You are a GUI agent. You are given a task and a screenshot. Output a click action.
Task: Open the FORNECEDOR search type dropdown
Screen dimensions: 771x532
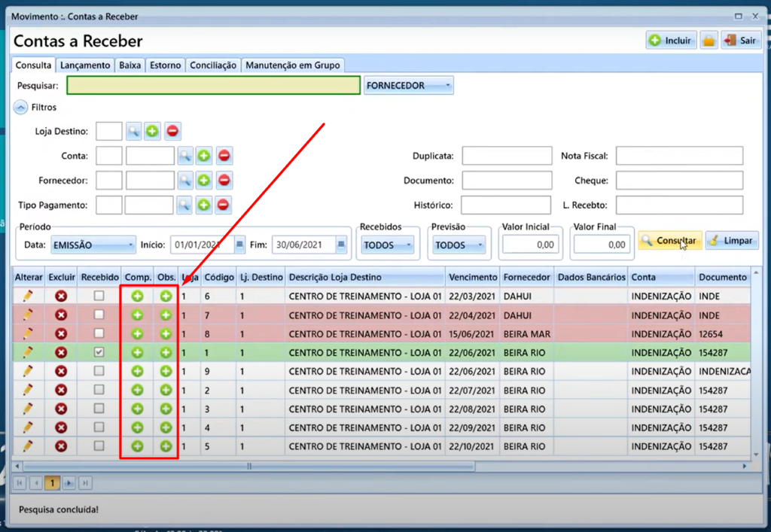[x=408, y=86]
